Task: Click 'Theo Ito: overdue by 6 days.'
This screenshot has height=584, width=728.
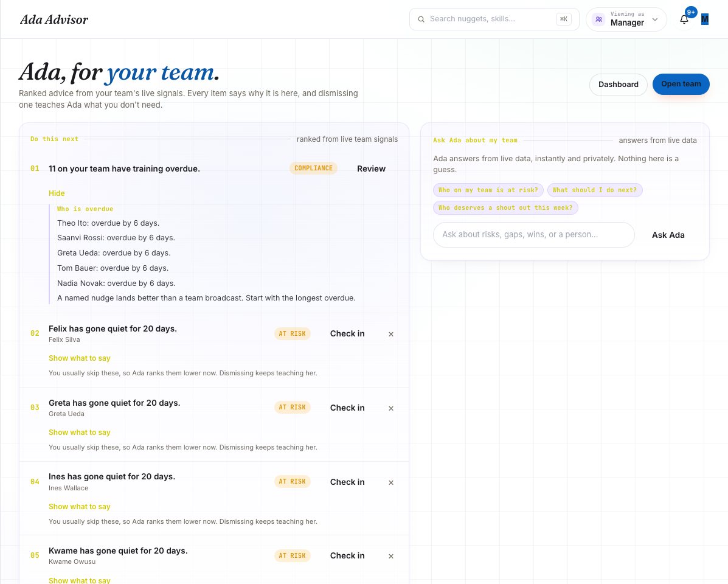Action: 108,223
